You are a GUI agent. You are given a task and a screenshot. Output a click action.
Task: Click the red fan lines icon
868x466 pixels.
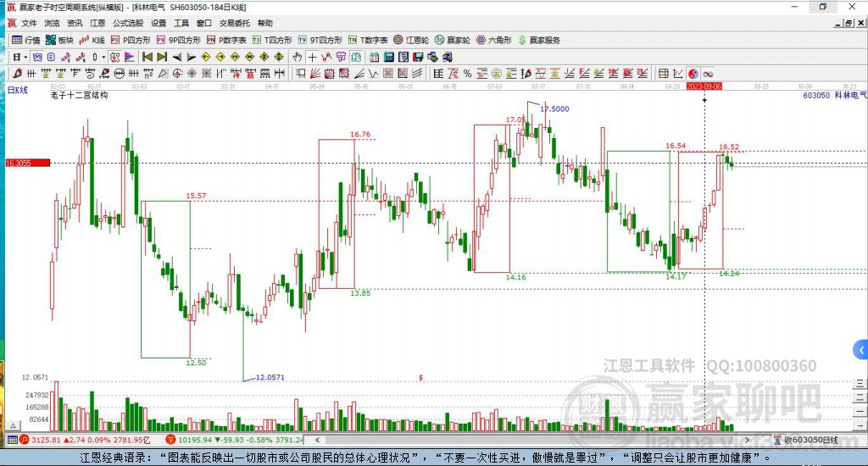[x=314, y=73]
